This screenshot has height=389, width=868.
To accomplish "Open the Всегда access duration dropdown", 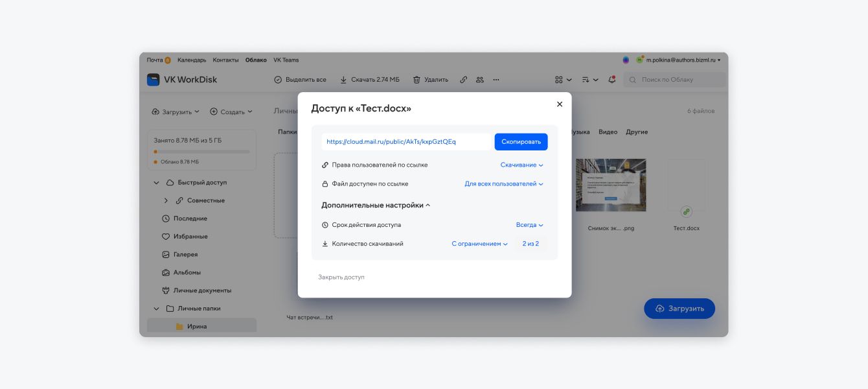I will [x=529, y=225].
